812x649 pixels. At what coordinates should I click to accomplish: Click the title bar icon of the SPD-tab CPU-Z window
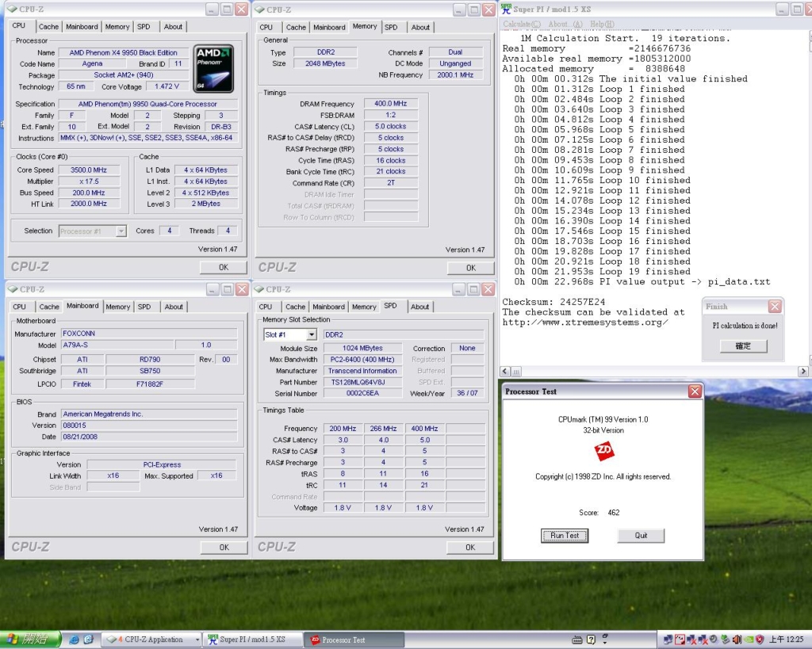tap(259, 288)
